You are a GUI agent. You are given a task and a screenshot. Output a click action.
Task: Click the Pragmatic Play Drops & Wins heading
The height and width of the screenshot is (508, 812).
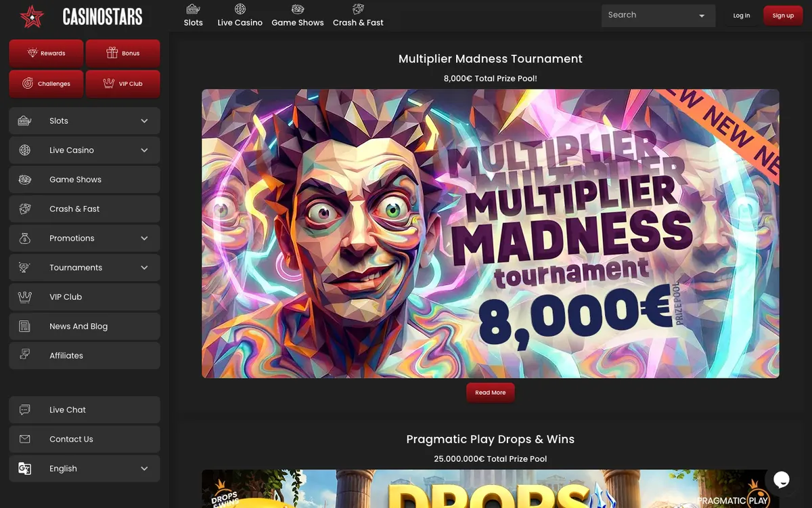(491, 439)
